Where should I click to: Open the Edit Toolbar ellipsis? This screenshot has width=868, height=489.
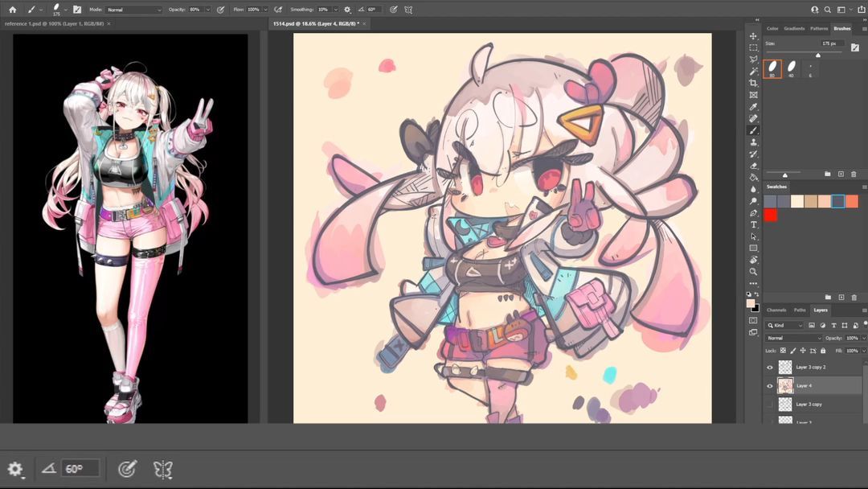(753, 284)
